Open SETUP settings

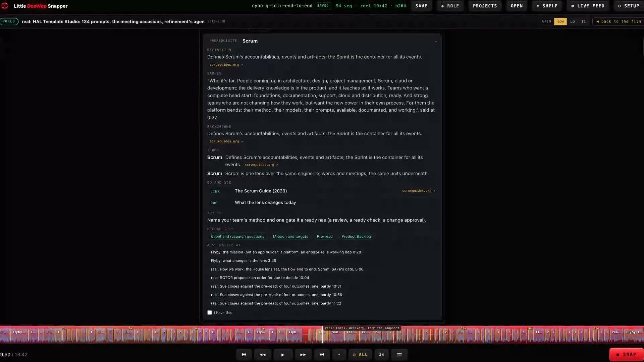tap(629, 6)
